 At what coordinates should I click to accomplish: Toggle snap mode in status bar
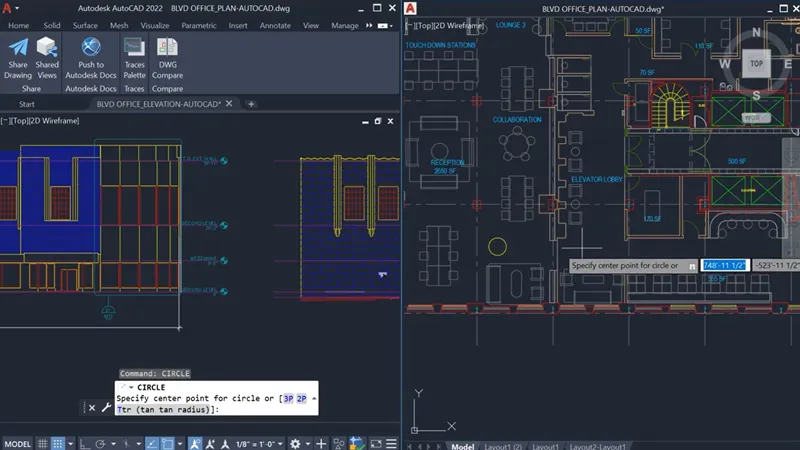(x=58, y=444)
